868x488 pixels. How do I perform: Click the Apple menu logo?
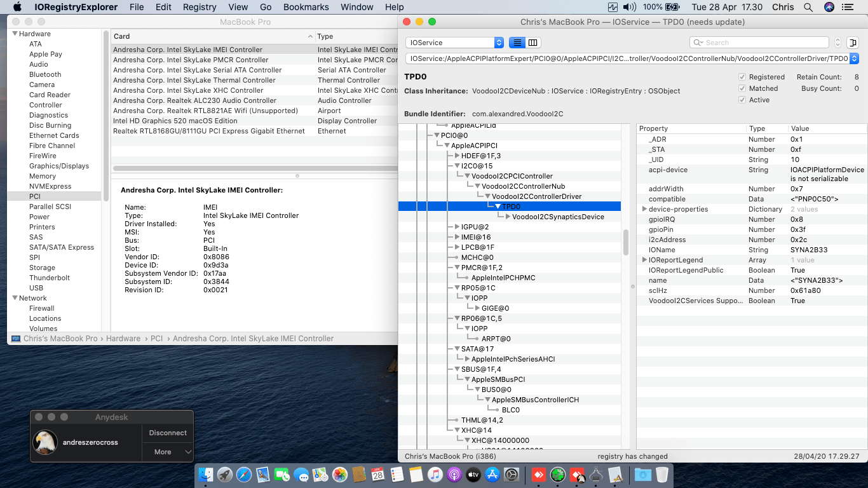tap(17, 7)
